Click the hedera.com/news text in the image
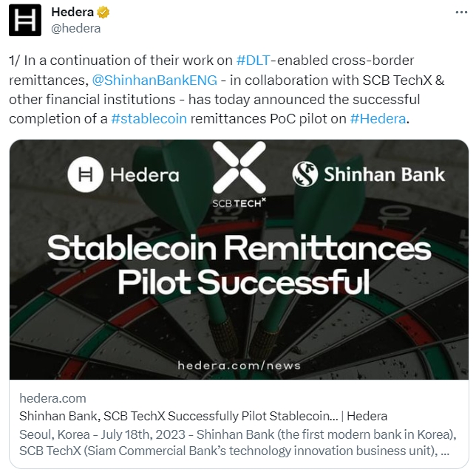The width and height of the screenshot is (476, 475). click(x=239, y=365)
